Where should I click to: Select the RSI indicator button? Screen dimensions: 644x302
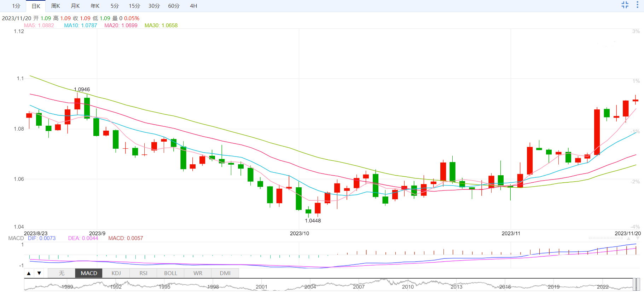click(143, 273)
